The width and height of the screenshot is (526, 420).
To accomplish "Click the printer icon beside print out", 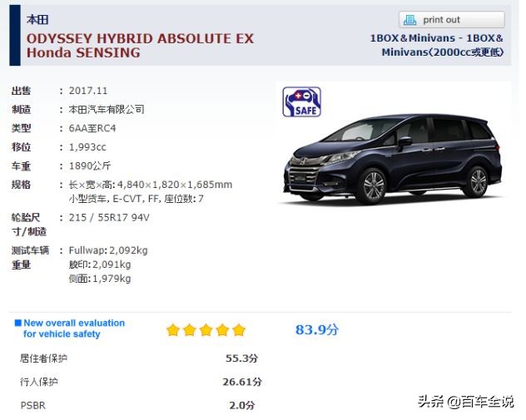I will [x=409, y=20].
